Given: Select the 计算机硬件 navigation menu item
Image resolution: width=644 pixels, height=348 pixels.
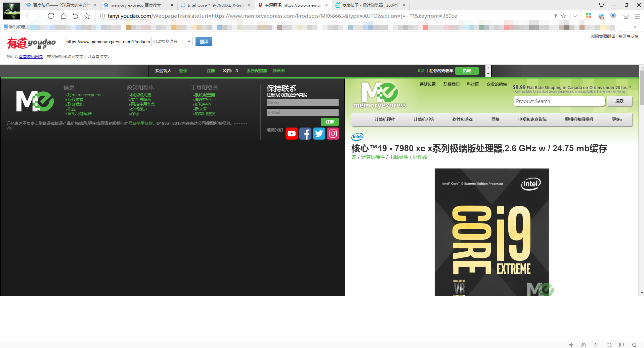Looking at the screenshot, I should (x=385, y=119).
